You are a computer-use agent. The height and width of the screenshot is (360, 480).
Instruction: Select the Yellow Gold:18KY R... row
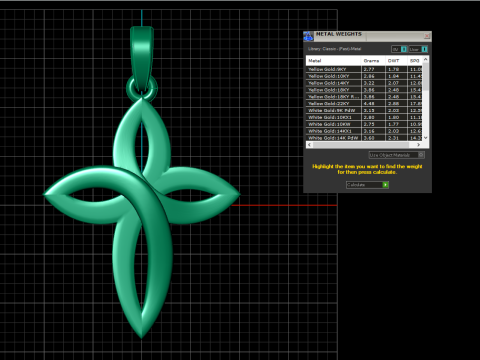(x=364, y=97)
